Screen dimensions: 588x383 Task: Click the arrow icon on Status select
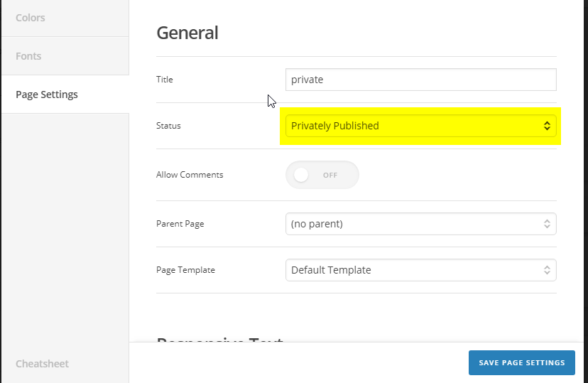click(547, 126)
